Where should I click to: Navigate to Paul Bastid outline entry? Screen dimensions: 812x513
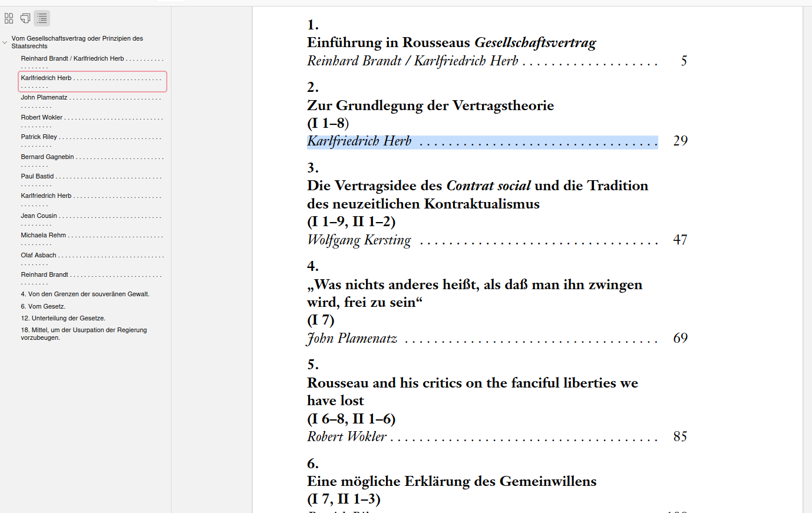pyautogui.click(x=93, y=180)
